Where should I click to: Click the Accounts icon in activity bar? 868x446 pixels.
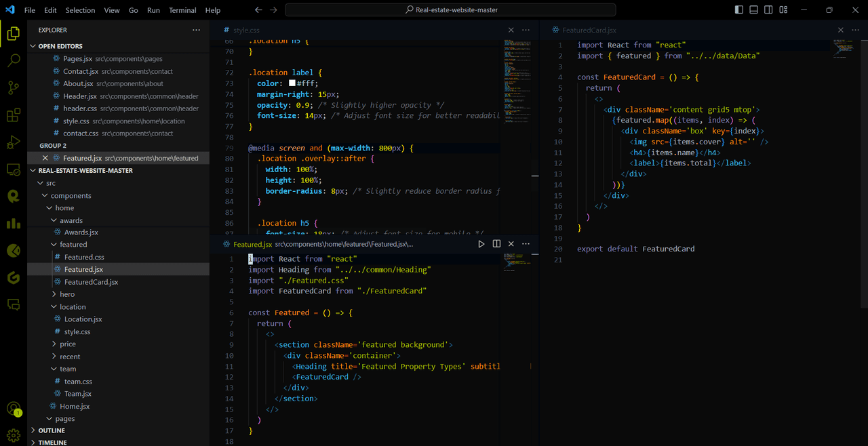tap(14, 409)
